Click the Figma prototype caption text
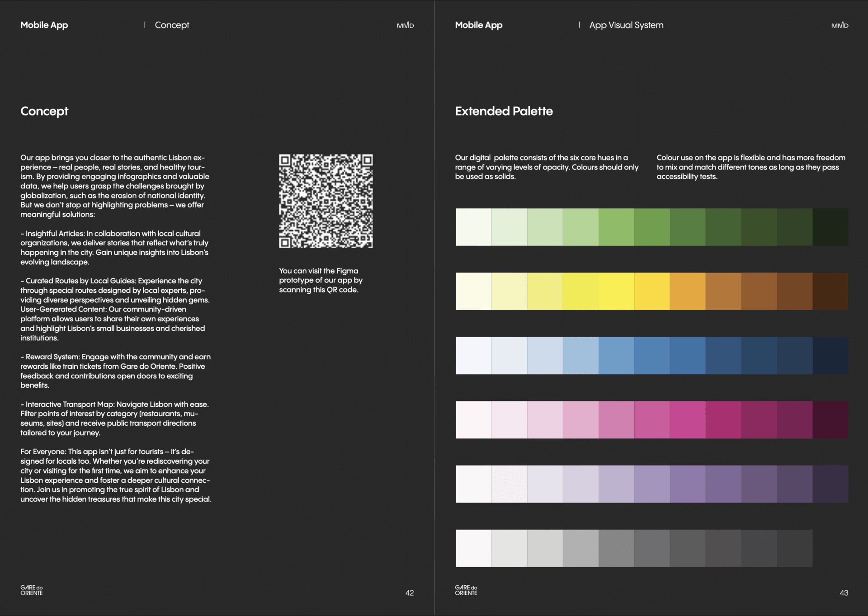The height and width of the screenshot is (616, 868). (x=321, y=280)
